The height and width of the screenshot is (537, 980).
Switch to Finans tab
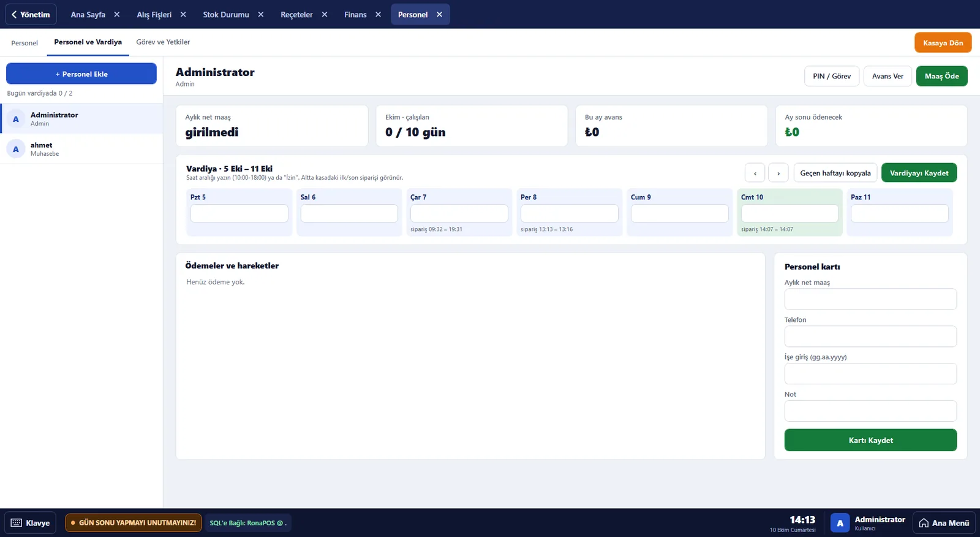tap(355, 15)
